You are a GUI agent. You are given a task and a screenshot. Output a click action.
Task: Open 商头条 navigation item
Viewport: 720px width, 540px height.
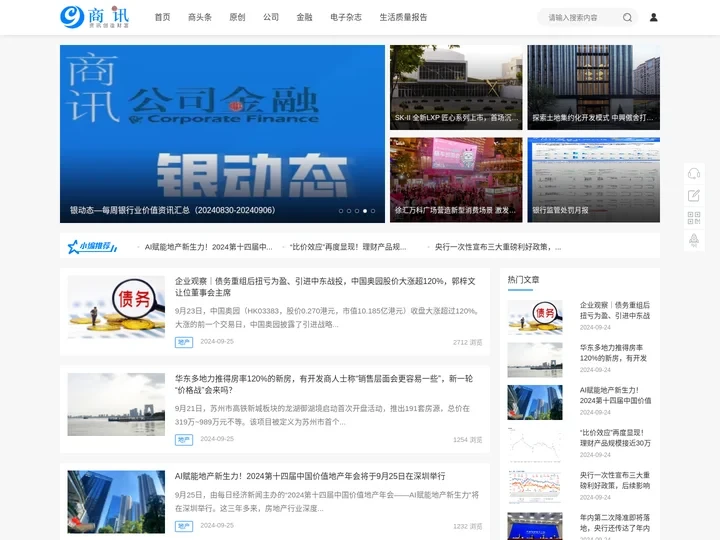click(200, 17)
